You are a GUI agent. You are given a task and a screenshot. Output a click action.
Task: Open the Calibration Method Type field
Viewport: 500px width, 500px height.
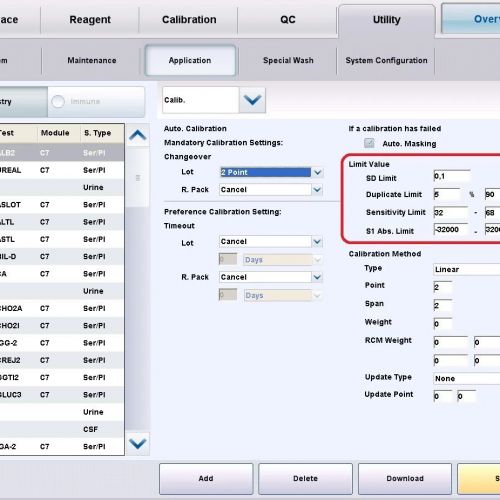(467, 269)
